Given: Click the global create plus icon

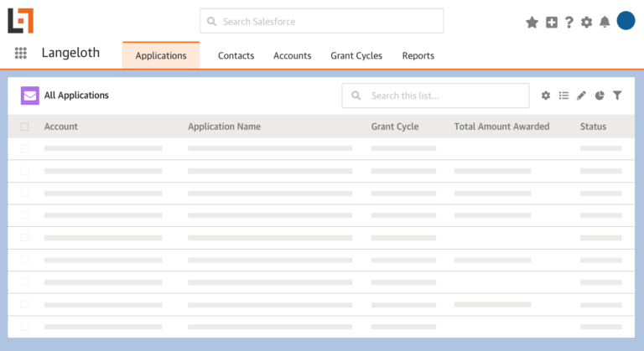Looking at the screenshot, I should point(552,22).
